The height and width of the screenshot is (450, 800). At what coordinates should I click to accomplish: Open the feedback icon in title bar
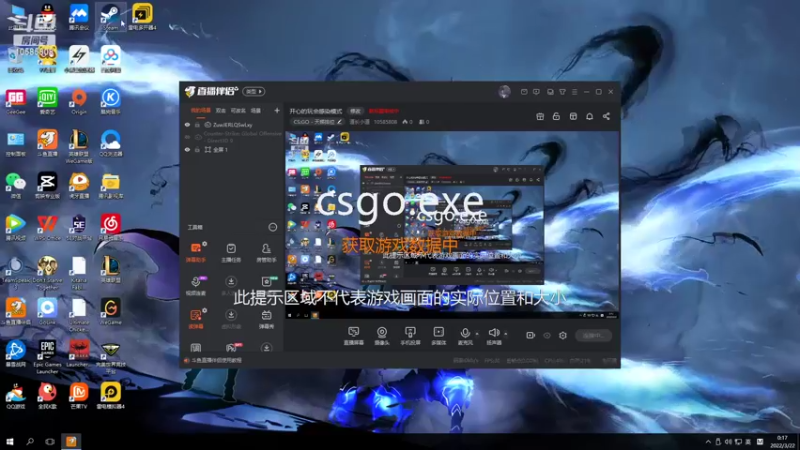[536, 92]
